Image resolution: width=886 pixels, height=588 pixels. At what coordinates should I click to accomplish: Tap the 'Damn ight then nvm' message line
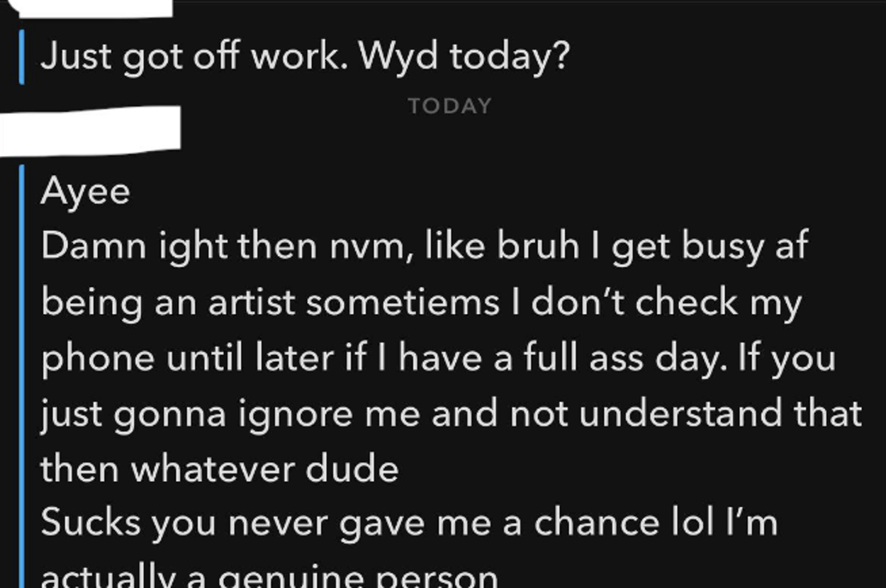[x=424, y=247]
